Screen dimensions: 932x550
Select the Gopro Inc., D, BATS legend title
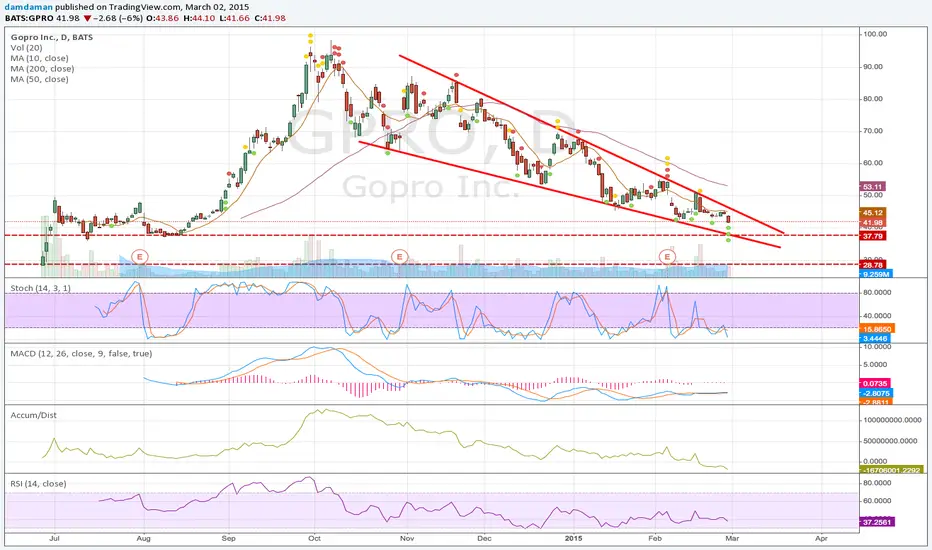[52, 37]
